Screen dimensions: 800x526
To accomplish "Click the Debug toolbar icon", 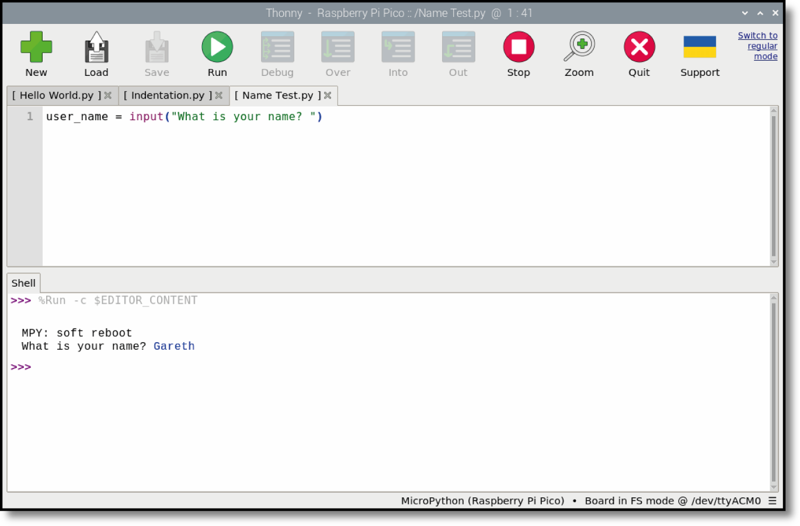I will click(278, 47).
